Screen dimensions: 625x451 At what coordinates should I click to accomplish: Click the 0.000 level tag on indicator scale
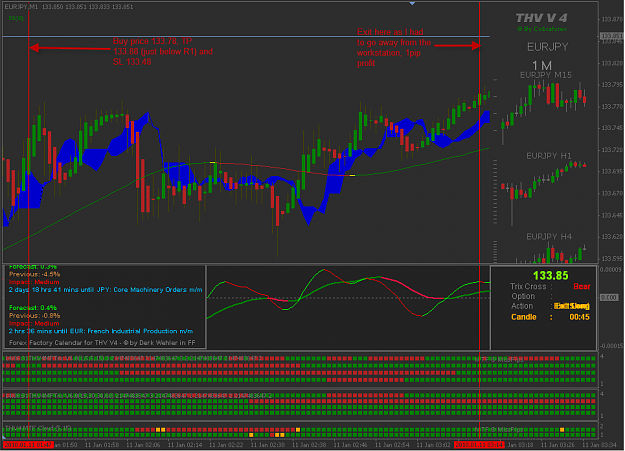[609, 297]
